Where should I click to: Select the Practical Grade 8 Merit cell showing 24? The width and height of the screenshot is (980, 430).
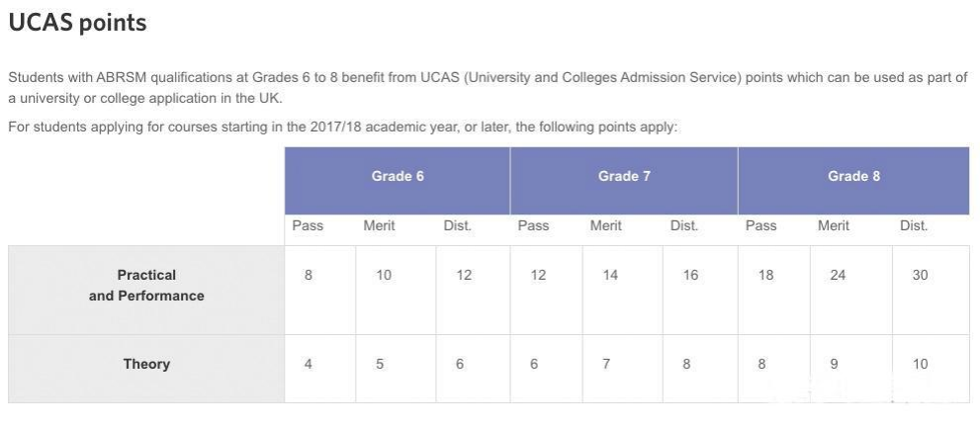[x=838, y=275]
